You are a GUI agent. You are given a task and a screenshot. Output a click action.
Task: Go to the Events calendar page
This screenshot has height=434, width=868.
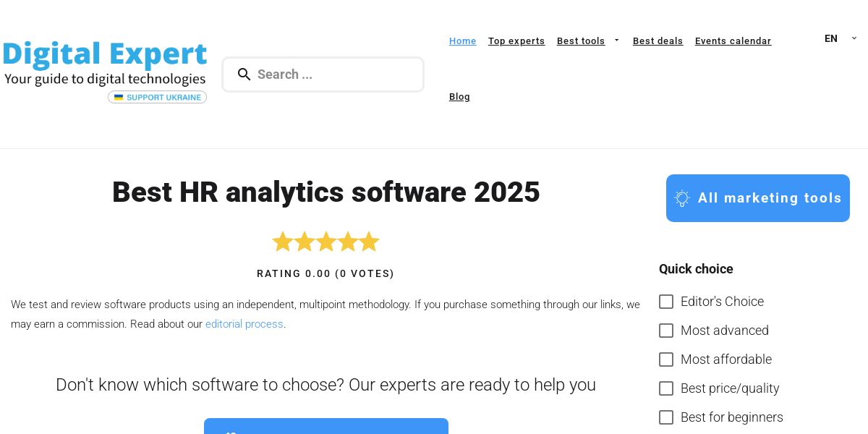[x=733, y=41]
